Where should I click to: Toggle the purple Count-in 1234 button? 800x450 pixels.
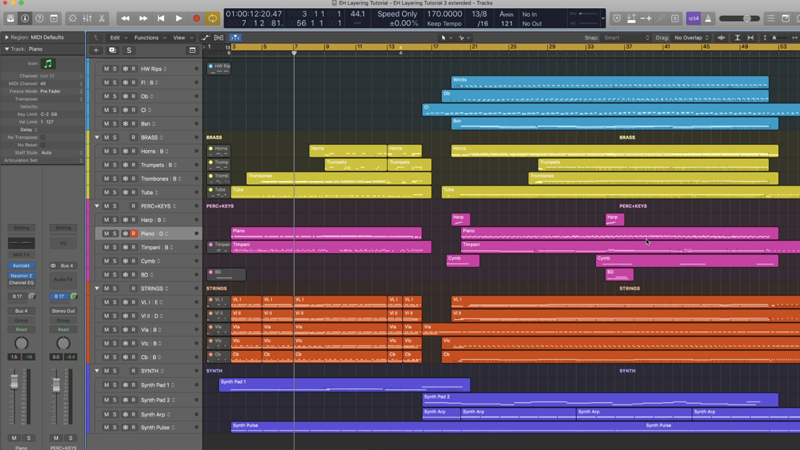[x=693, y=18]
